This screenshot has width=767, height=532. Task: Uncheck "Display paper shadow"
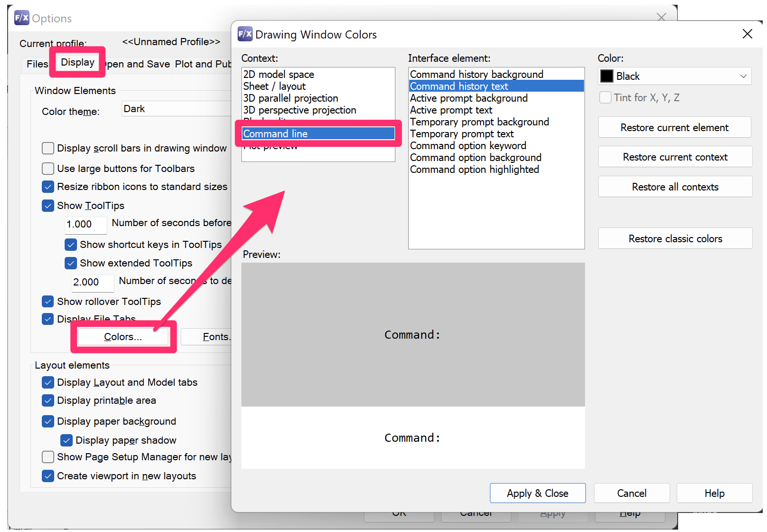(67, 440)
